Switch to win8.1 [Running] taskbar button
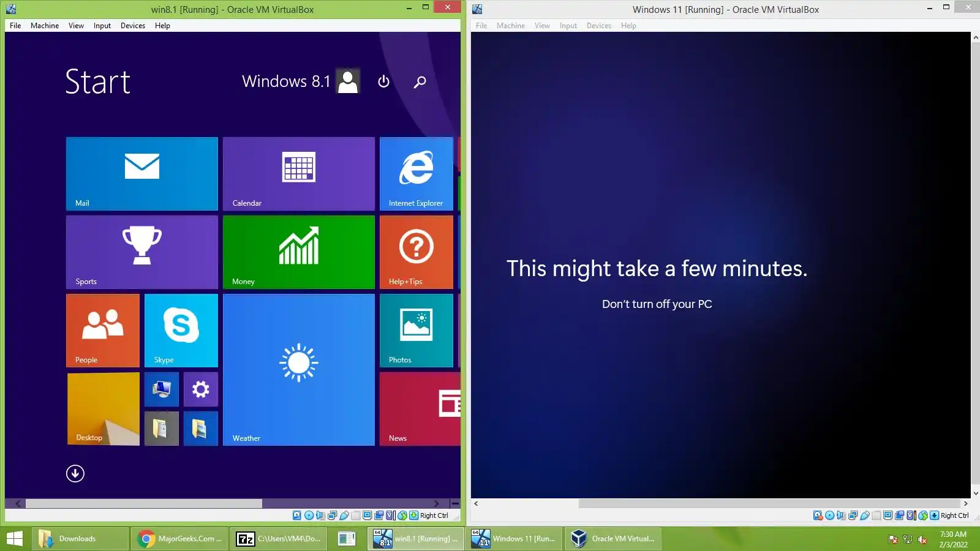980x551 pixels. click(x=416, y=539)
